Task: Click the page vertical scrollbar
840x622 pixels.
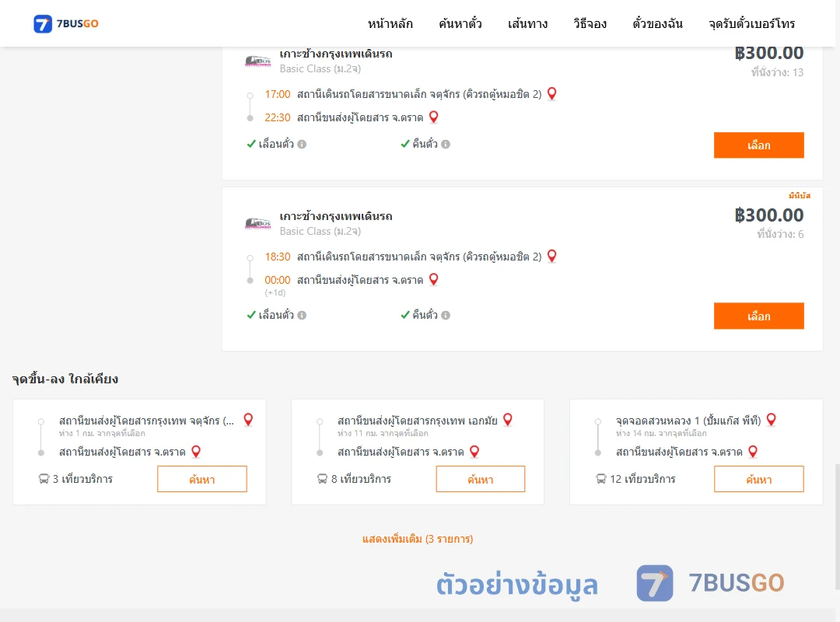Action: pyautogui.click(x=837, y=525)
